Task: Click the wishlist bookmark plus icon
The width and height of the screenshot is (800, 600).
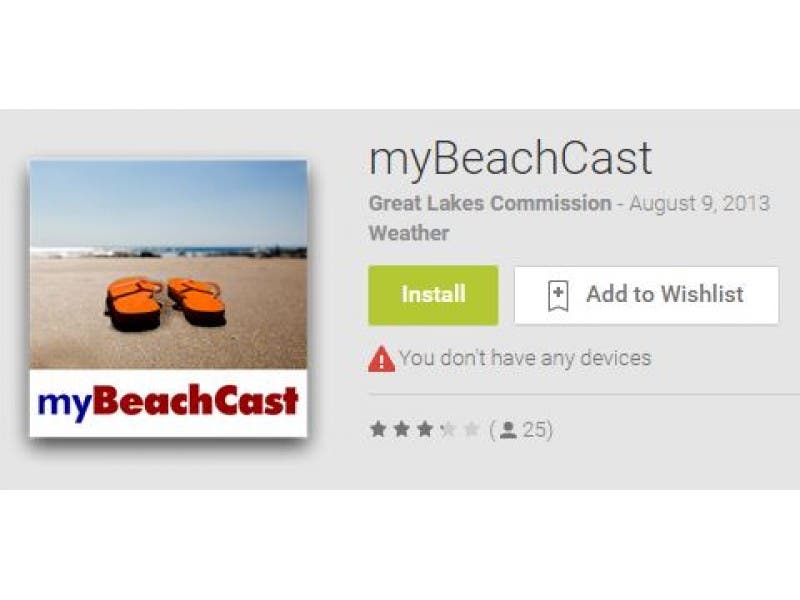Action: pyautogui.click(x=558, y=295)
